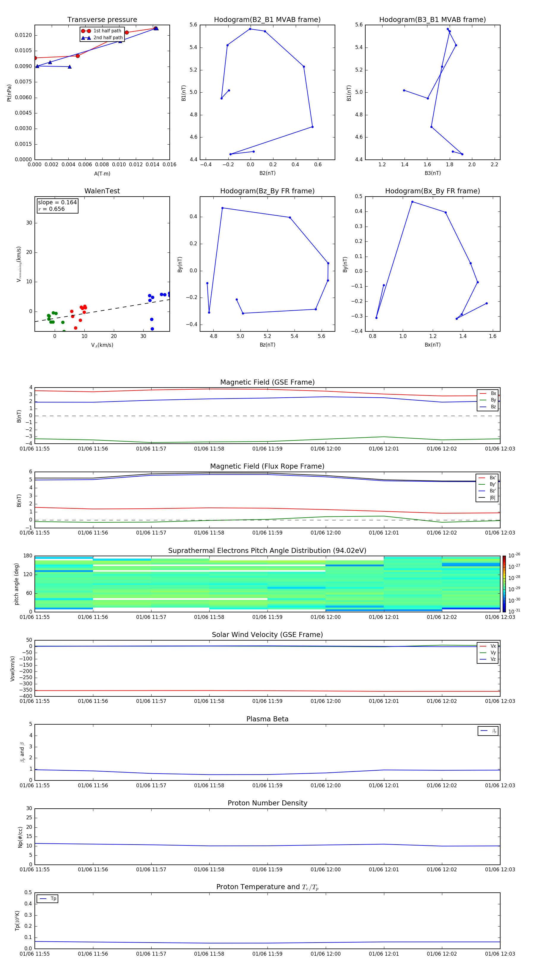Click the "Magnetic Field (Flux Rope Frame)" title
Viewport: 535px width, 980px height.
click(x=267, y=467)
